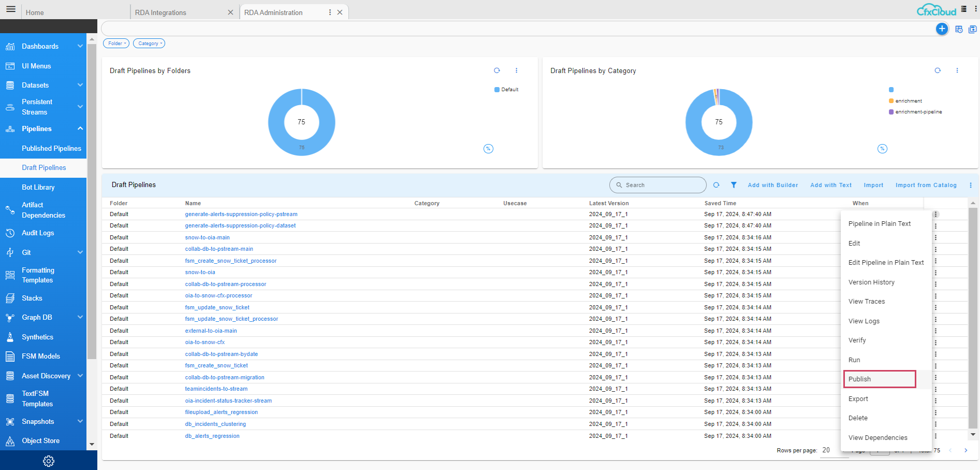Open the hamburger navigation menu
The image size is (980, 470).
pyautogui.click(x=10, y=9)
